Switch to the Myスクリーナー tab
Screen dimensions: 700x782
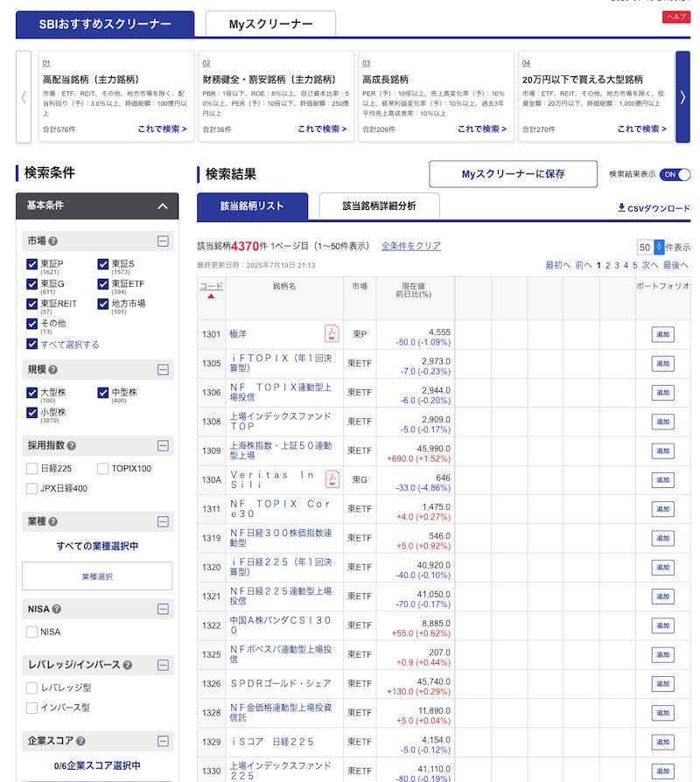point(270,24)
